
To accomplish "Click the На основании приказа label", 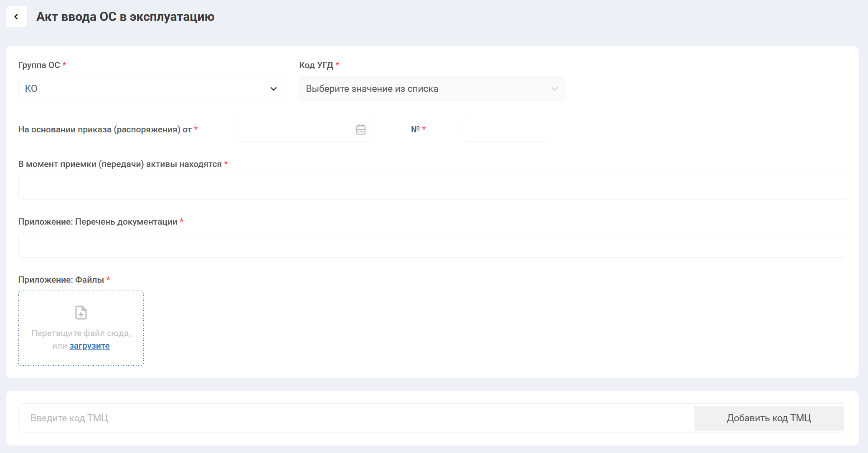I will (x=105, y=129).
